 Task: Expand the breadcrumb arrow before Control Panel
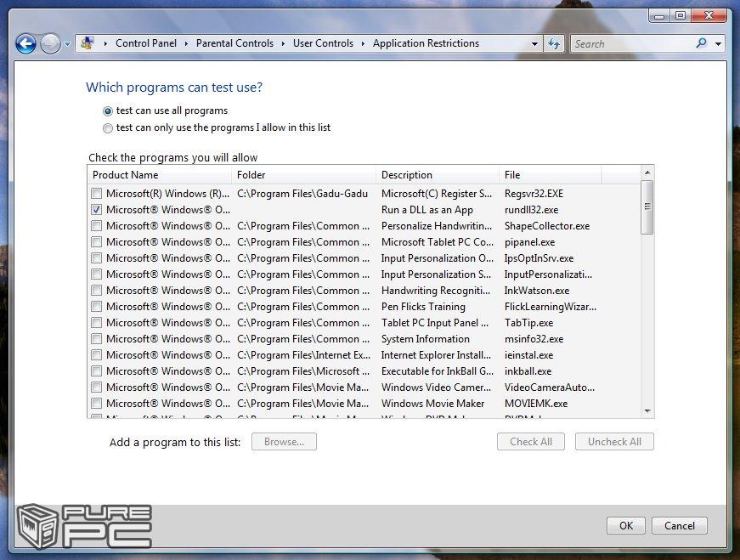pyautogui.click(x=105, y=43)
